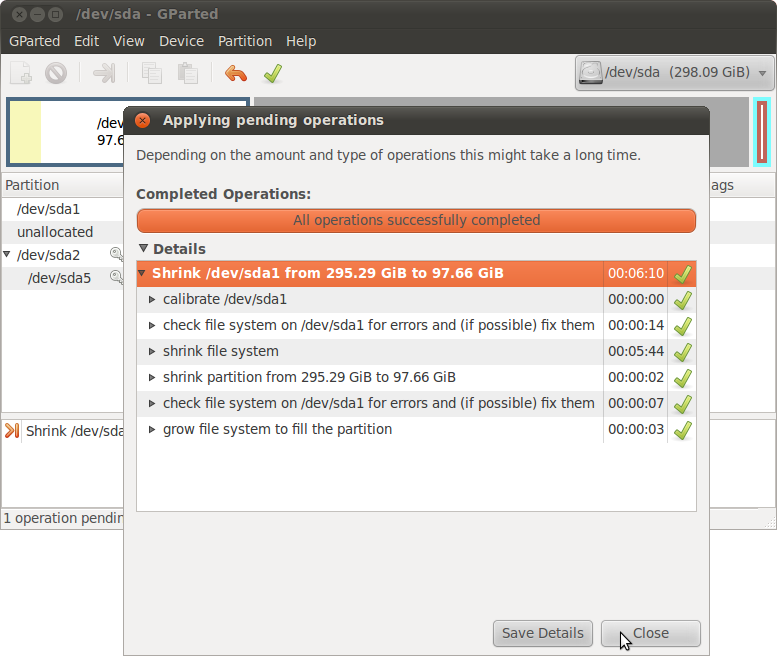Click the Apply all operations checkmark
777x656 pixels.
(273, 74)
